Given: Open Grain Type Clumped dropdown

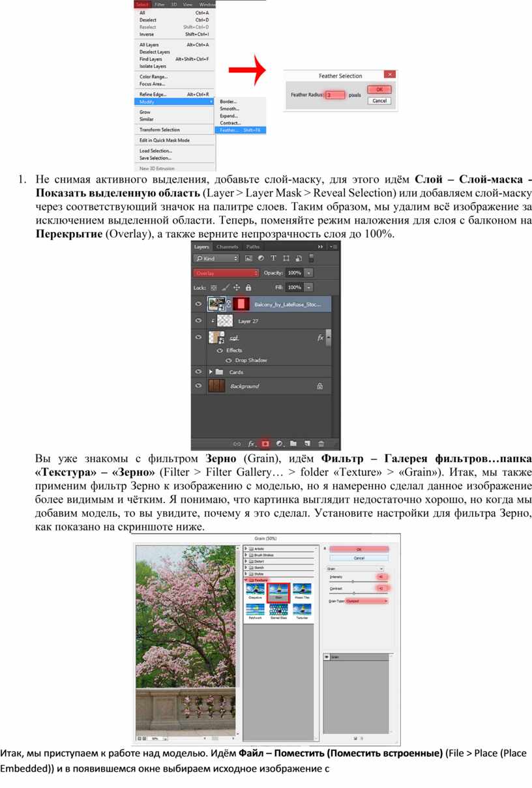Looking at the screenshot, I should pyautogui.click(x=366, y=601).
